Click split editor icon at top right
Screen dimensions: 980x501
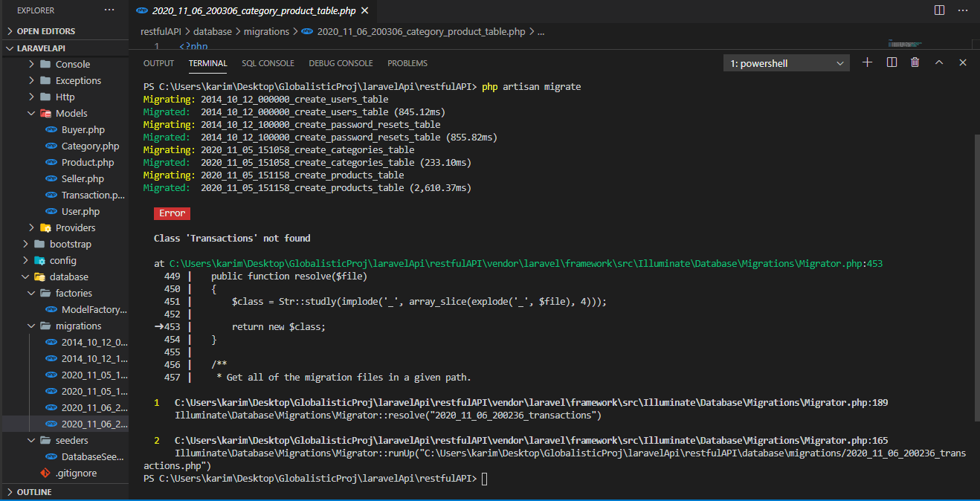[x=940, y=10]
